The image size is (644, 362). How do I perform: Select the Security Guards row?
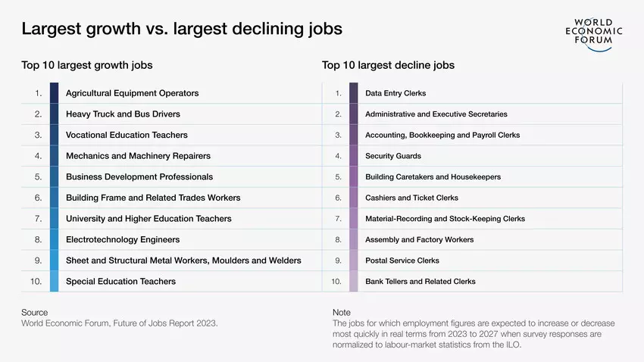tap(392, 156)
